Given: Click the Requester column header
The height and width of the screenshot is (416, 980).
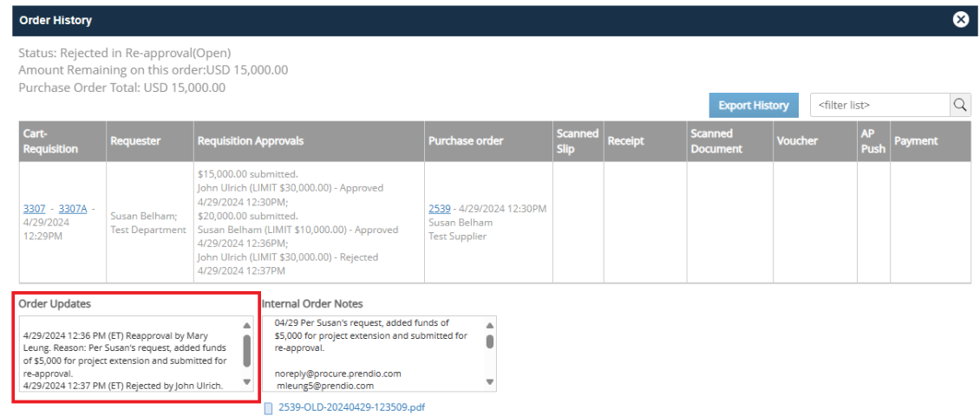Looking at the screenshot, I should click(149, 141).
